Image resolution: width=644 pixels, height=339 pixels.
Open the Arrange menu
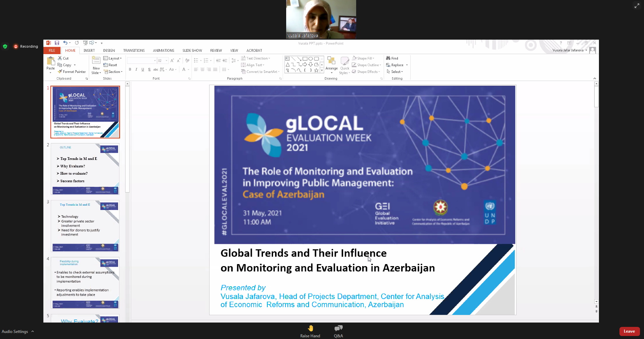(x=332, y=65)
